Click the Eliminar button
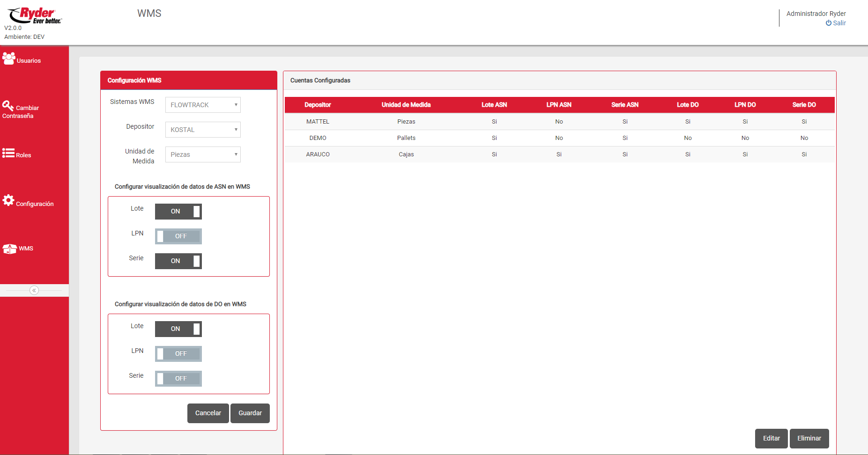Image resolution: width=868 pixels, height=455 pixels. click(809, 439)
